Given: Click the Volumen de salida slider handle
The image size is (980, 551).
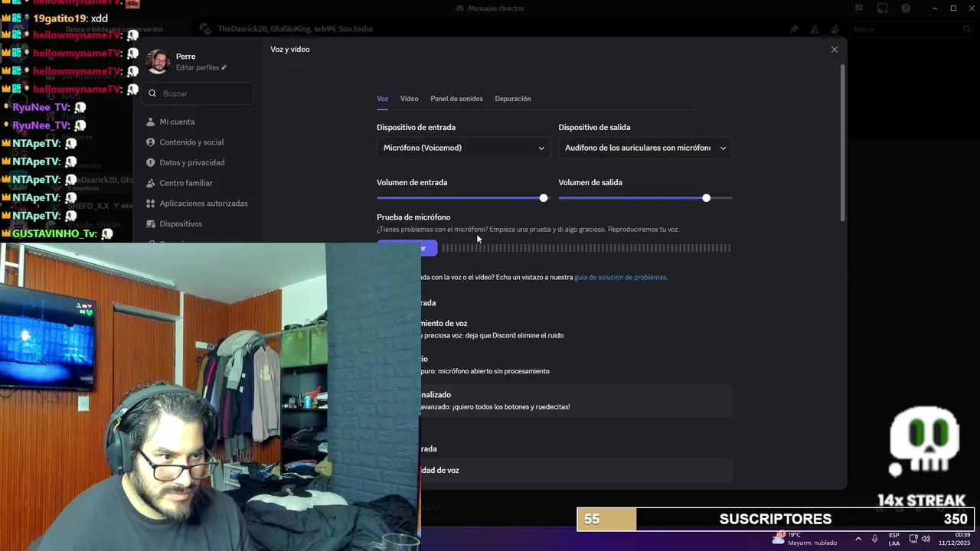Looking at the screenshot, I should 706,198.
